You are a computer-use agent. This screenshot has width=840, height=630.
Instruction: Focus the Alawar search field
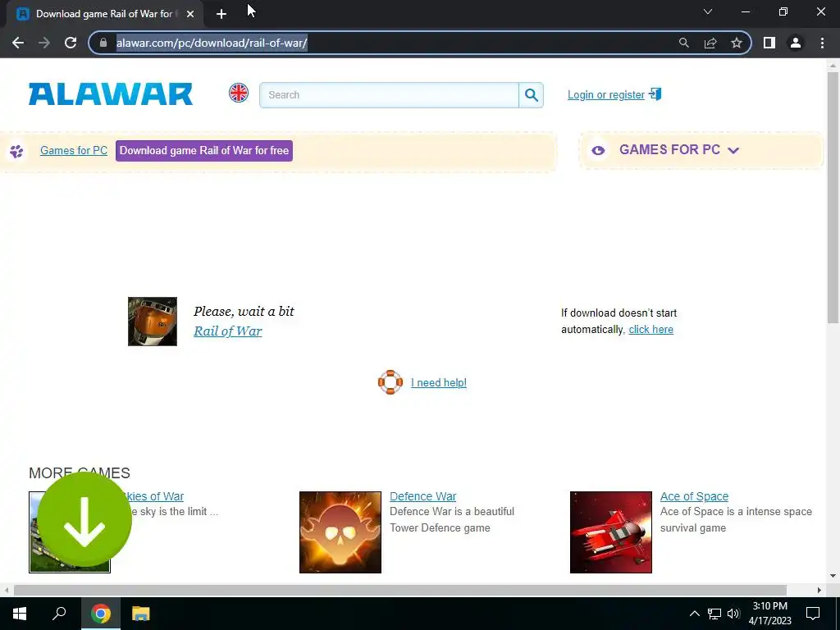point(389,95)
